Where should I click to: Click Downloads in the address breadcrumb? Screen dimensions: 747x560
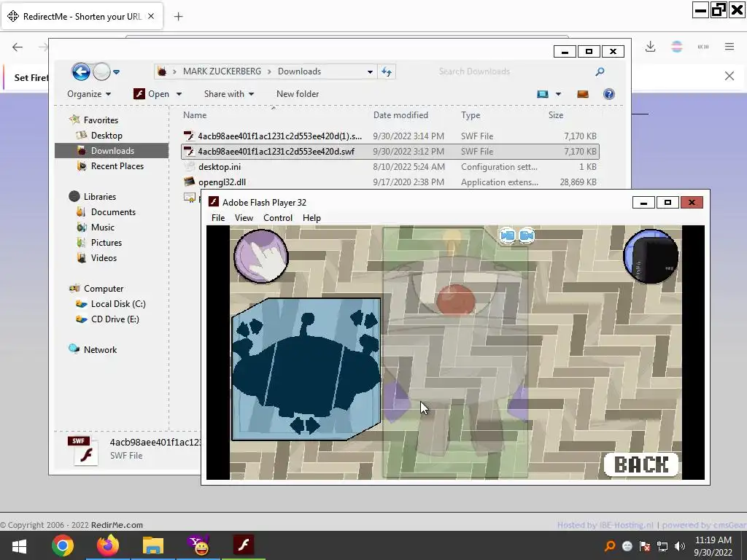point(299,71)
